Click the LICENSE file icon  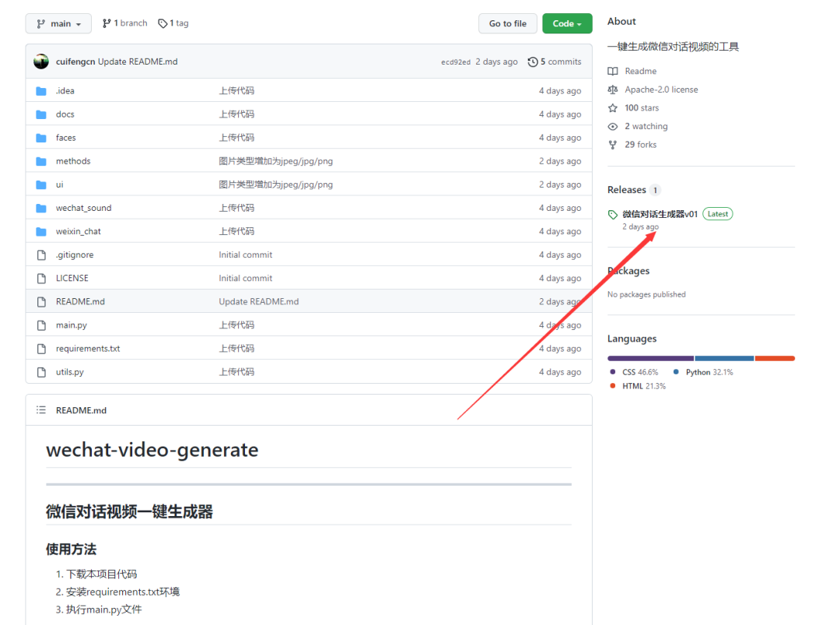tap(41, 278)
